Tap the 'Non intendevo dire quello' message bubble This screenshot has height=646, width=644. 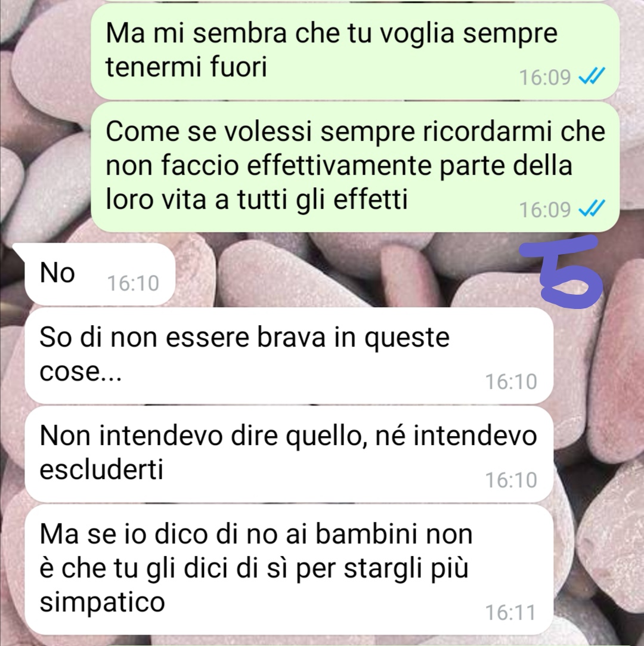(x=288, y=454)
